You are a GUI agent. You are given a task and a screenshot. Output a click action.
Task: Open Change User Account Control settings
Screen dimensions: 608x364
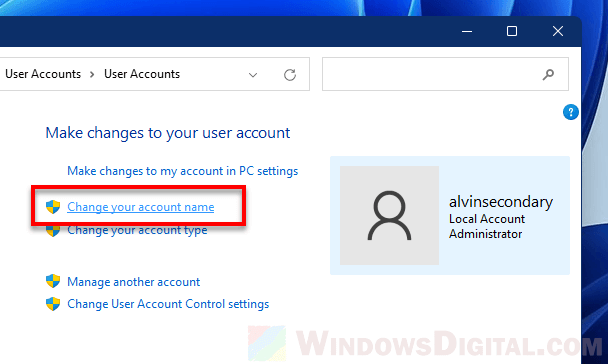tap(168, 304)
